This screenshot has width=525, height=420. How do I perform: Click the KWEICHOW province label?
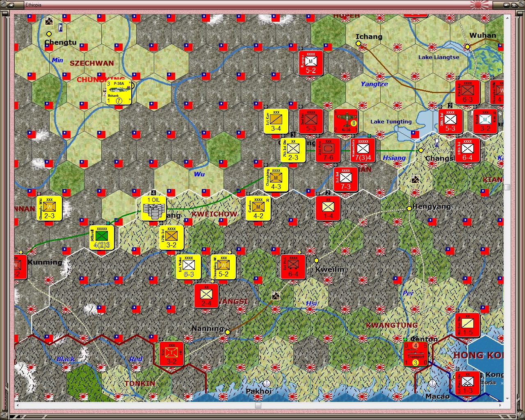(x=215, y=214)
